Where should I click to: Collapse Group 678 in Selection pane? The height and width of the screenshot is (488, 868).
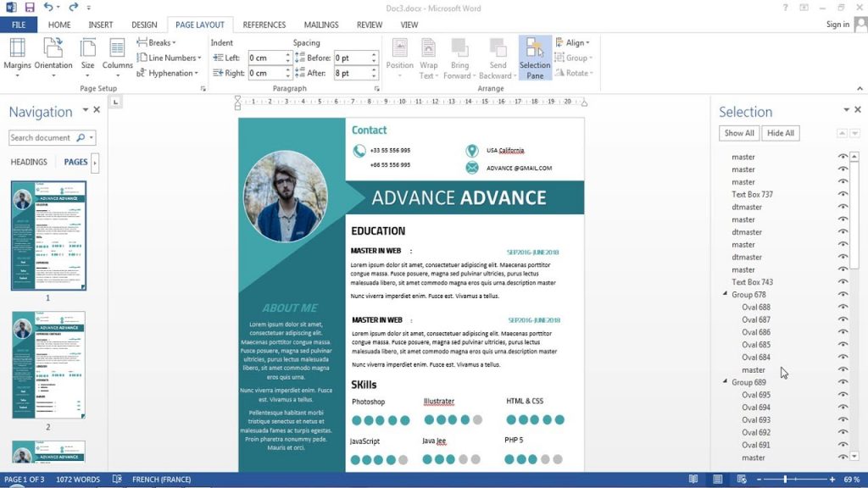coord(725,294)
